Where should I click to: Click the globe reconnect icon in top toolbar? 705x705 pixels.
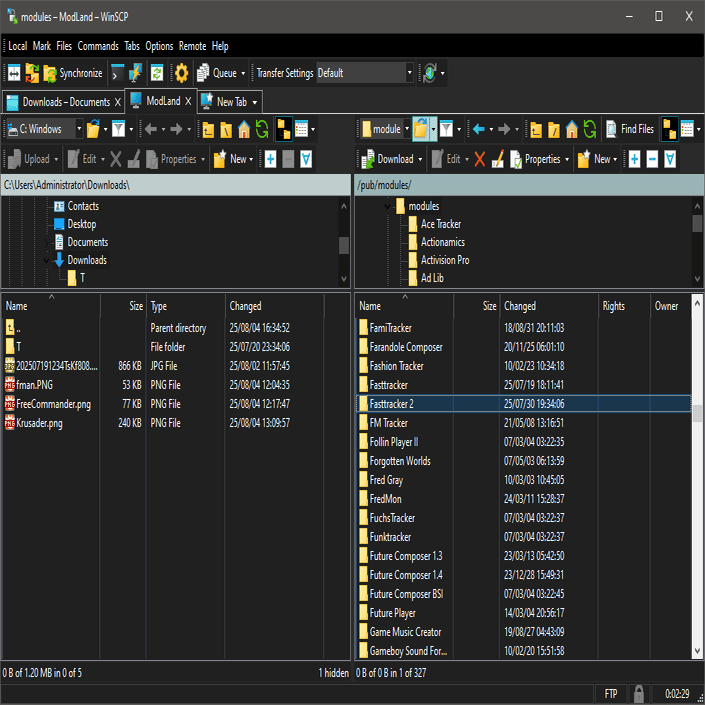click(429, 73)
